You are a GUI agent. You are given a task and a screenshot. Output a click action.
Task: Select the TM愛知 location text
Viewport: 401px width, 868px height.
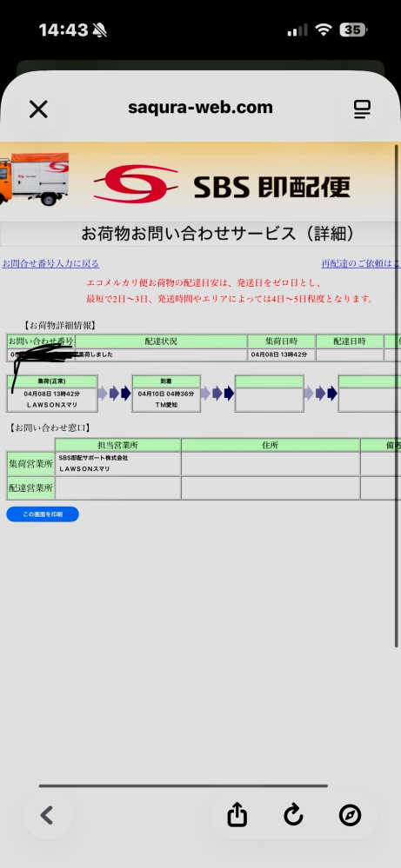166,405
